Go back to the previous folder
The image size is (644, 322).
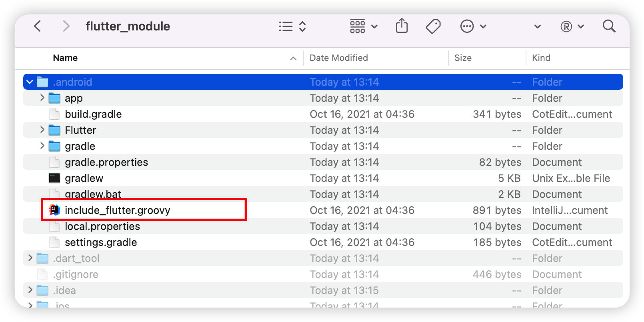38,26
